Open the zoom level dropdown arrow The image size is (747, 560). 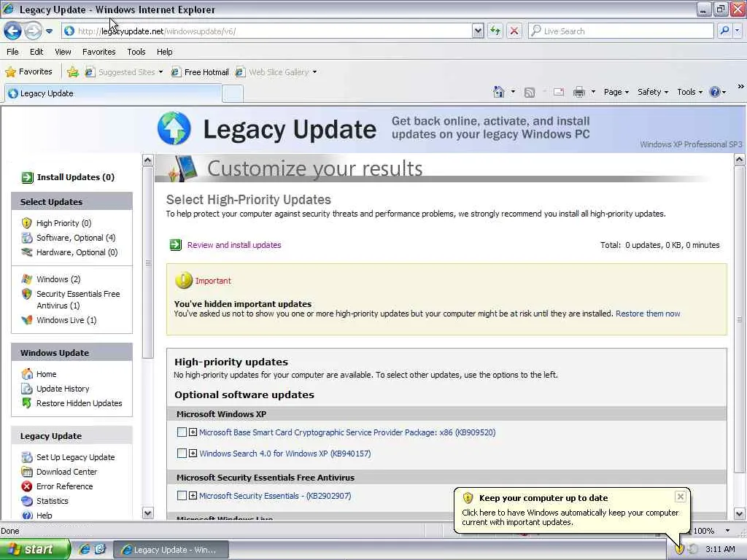[727, 531]
